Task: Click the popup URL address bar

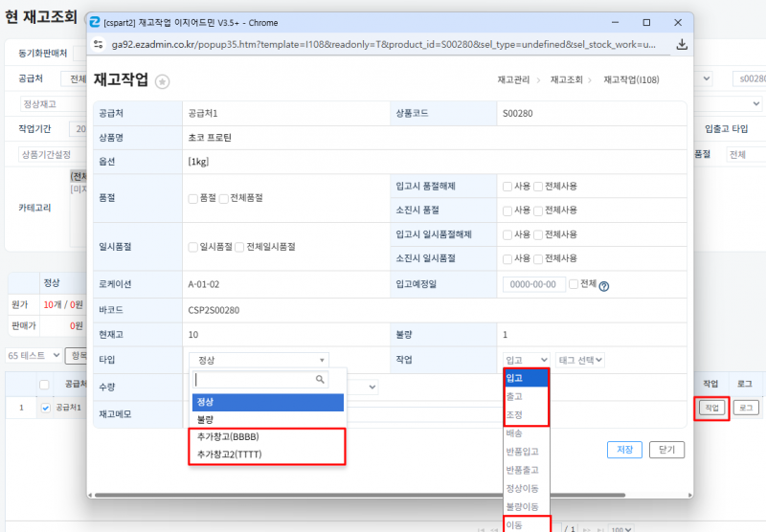Action: [x=384, y=44]
